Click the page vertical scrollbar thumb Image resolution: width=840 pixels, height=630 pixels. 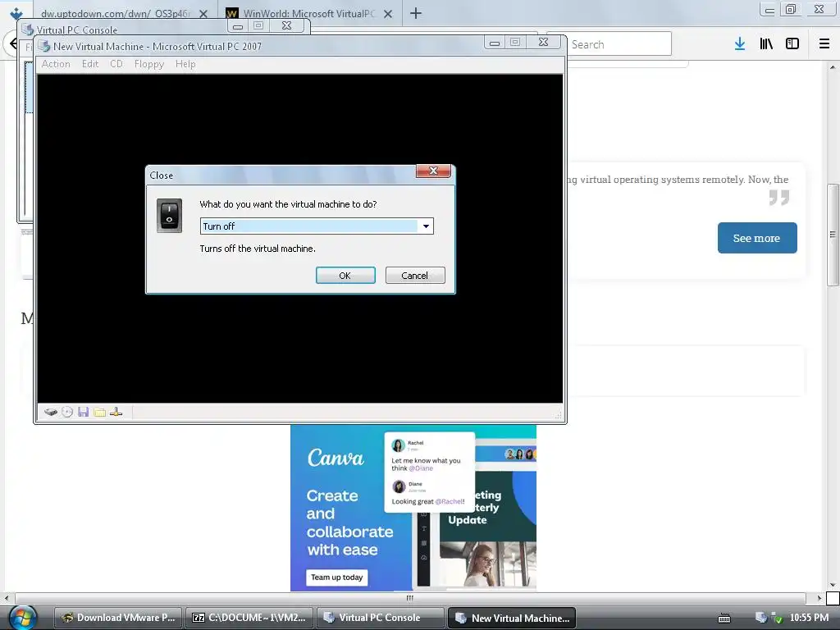(x=833, y=235)
